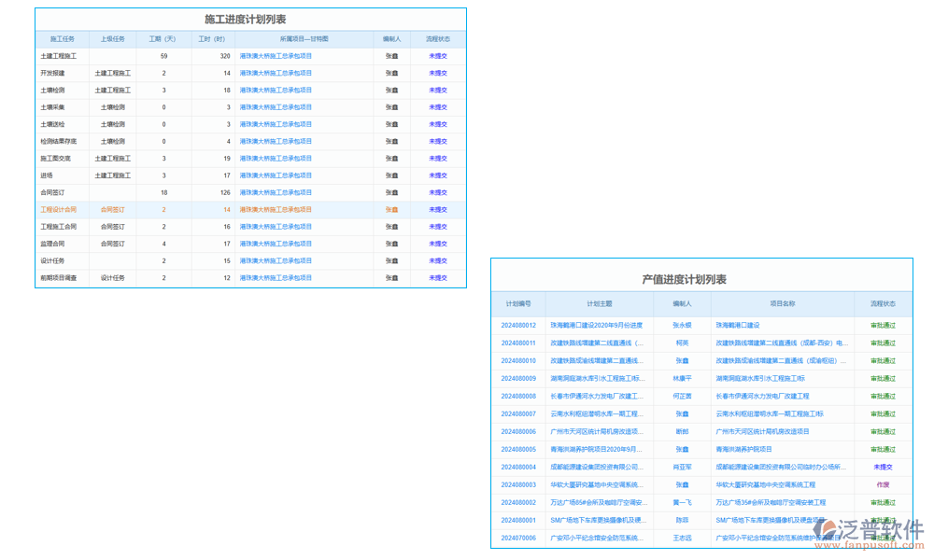Screen dimensions: 934x560
Task: Open plan number 2024070006
Action: pos(518,538)
